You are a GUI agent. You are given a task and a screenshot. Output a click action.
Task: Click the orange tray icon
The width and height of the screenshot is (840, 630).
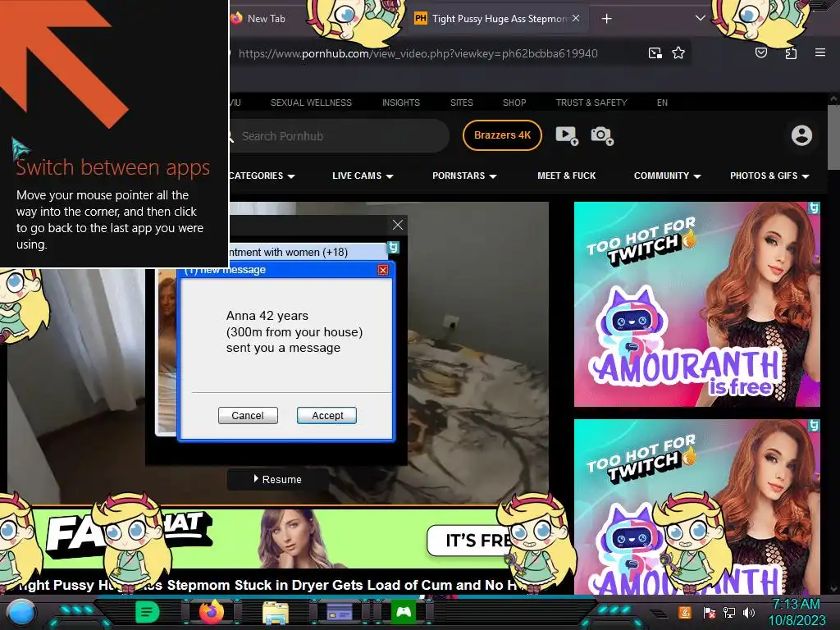coord(684,612)
